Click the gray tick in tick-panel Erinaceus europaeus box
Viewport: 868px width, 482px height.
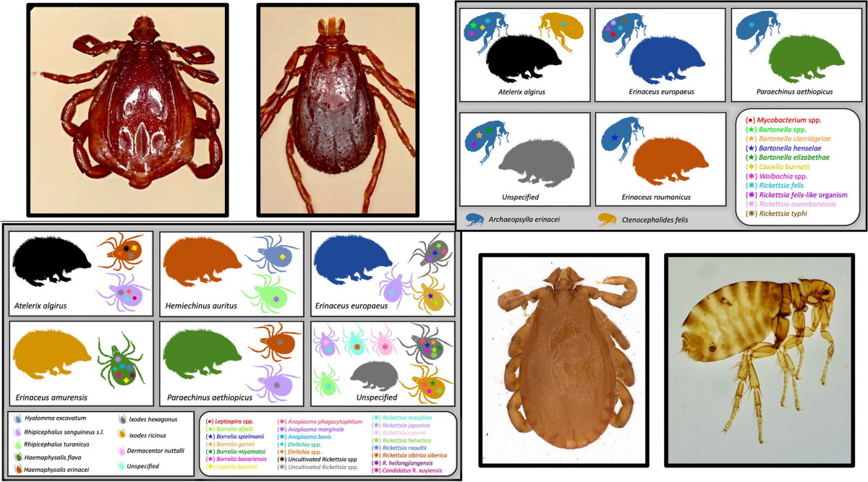click(x=430, y=253)
